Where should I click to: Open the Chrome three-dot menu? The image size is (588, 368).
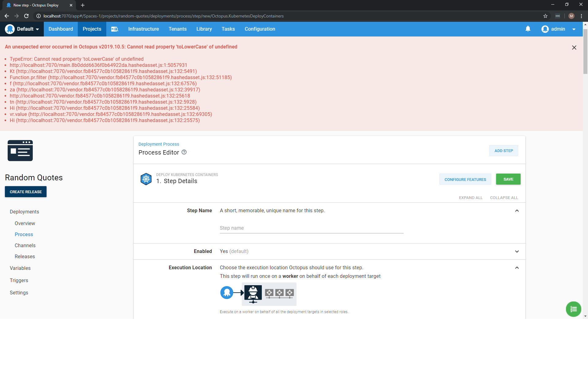click(581, 16)
